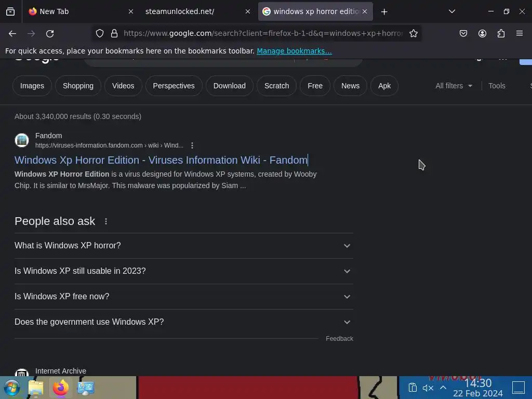Select the windows xp horror edition tab
This screenshot has height=399, width=532.
point(315,11)
